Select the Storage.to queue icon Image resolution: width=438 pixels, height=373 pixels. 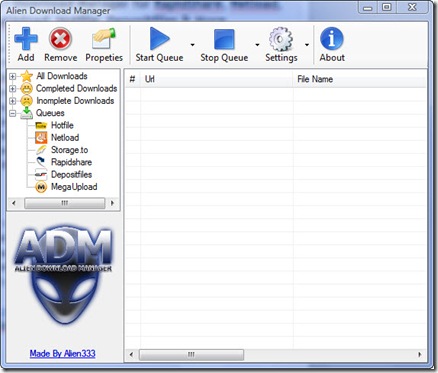coord(41,150)
